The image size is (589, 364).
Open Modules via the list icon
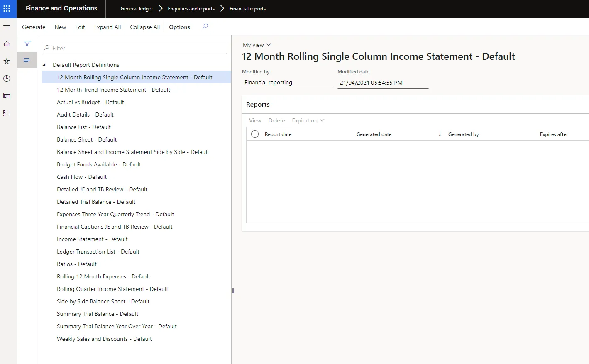point(6,113)
